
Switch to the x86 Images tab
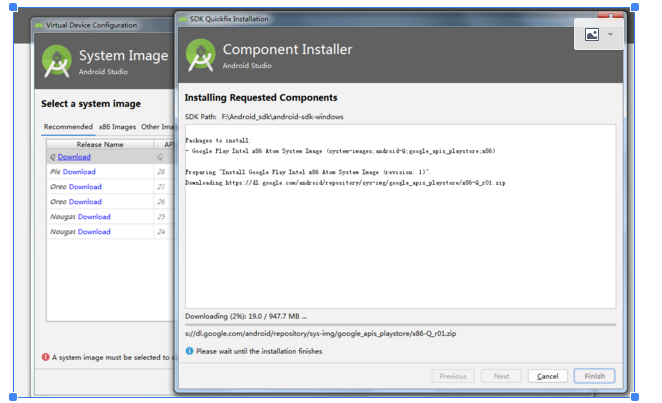coord(117,127)
